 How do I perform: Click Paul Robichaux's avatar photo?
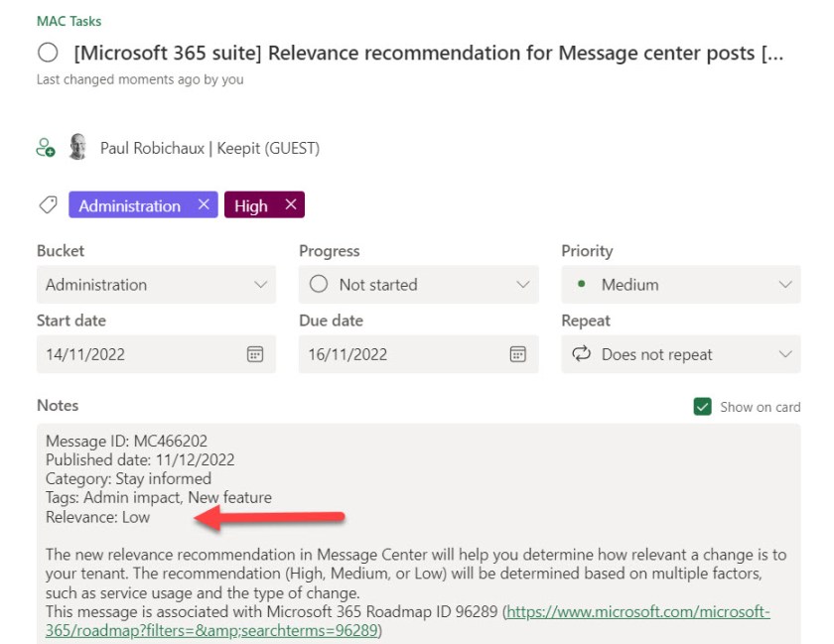click(76, 148)
